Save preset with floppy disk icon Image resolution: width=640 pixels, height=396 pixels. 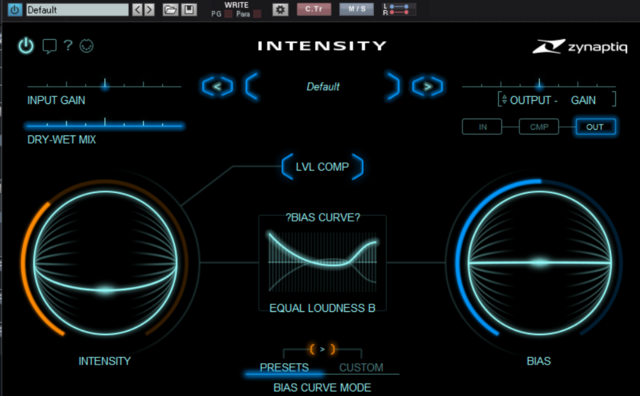click(189, 9)
